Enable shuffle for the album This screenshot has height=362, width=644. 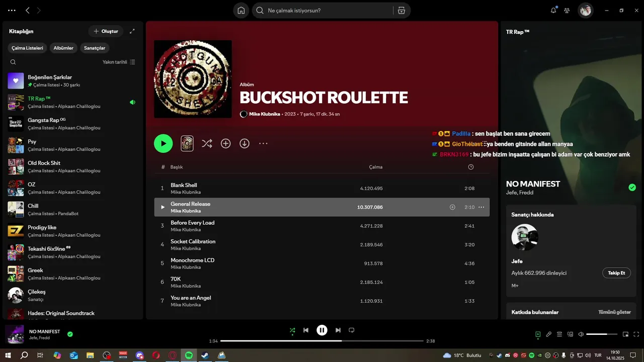207,144
